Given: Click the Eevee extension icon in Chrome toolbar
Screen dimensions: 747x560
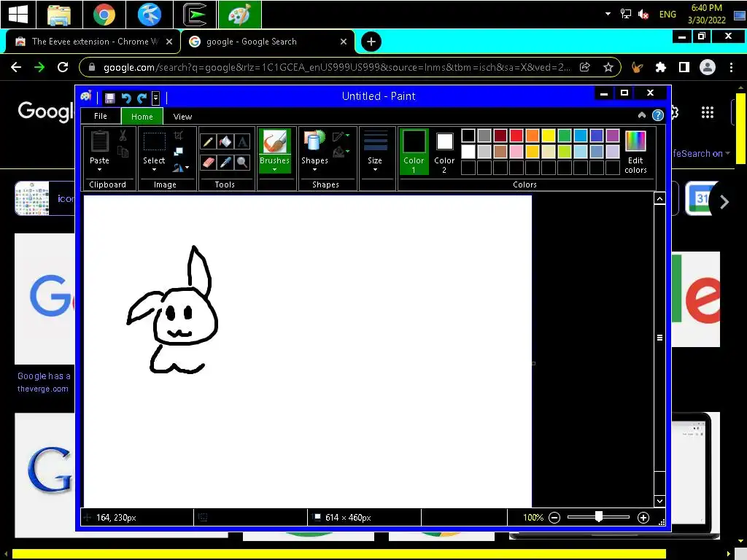Looking at the screenshot, I should pos(637,67).
